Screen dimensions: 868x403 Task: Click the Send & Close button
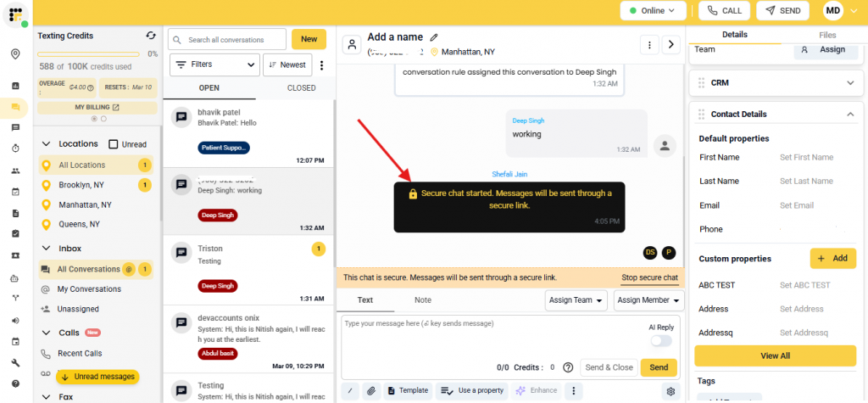pyautogui.click(x=609, y=367)
